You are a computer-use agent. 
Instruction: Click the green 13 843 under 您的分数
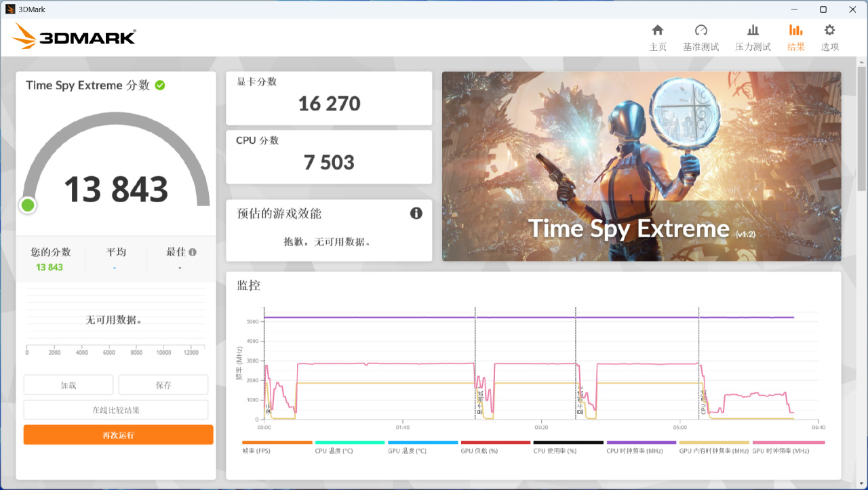50,267
